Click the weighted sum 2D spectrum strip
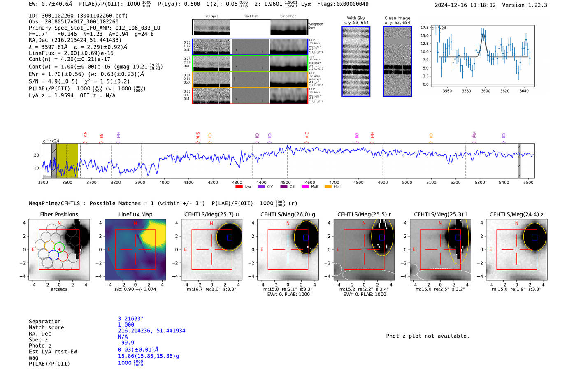 (250, 27)
